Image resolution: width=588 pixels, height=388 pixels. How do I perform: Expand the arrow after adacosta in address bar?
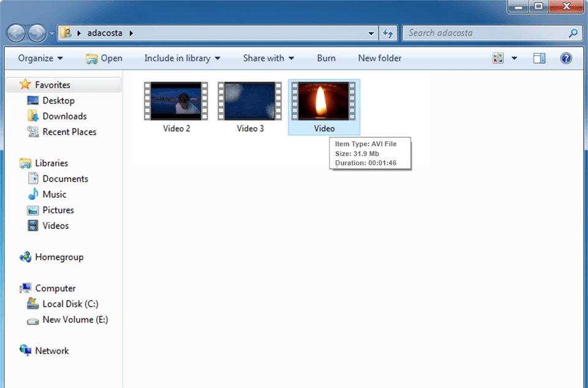click(x=131, y=33)
